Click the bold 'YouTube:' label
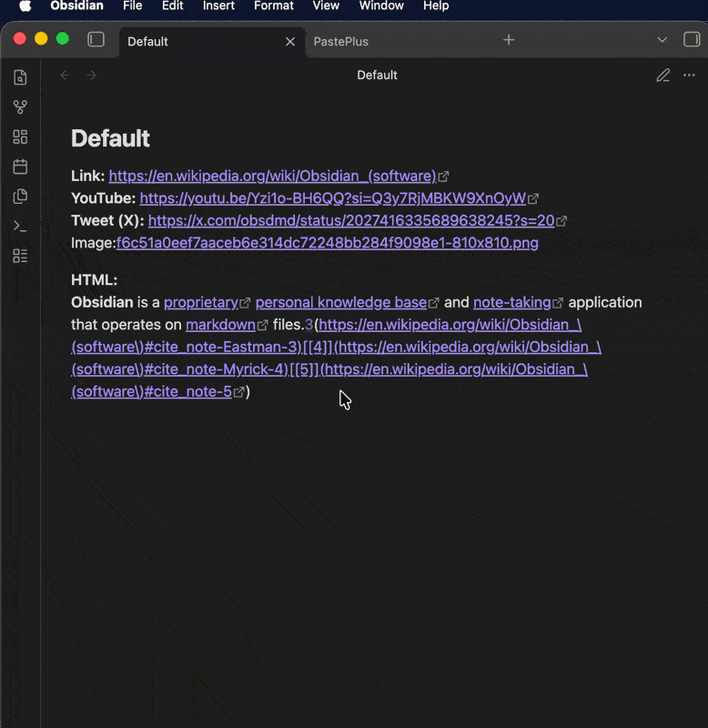 (x=103, y=198)
